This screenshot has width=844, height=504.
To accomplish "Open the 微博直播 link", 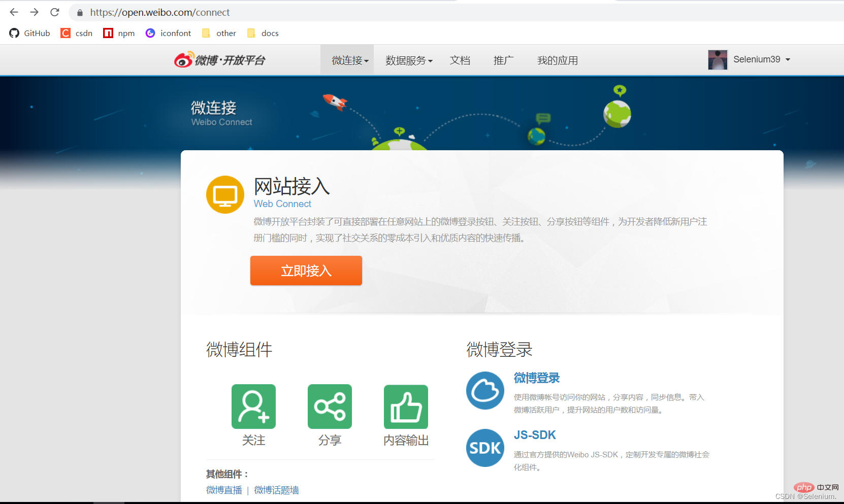I will click(223, 490).
